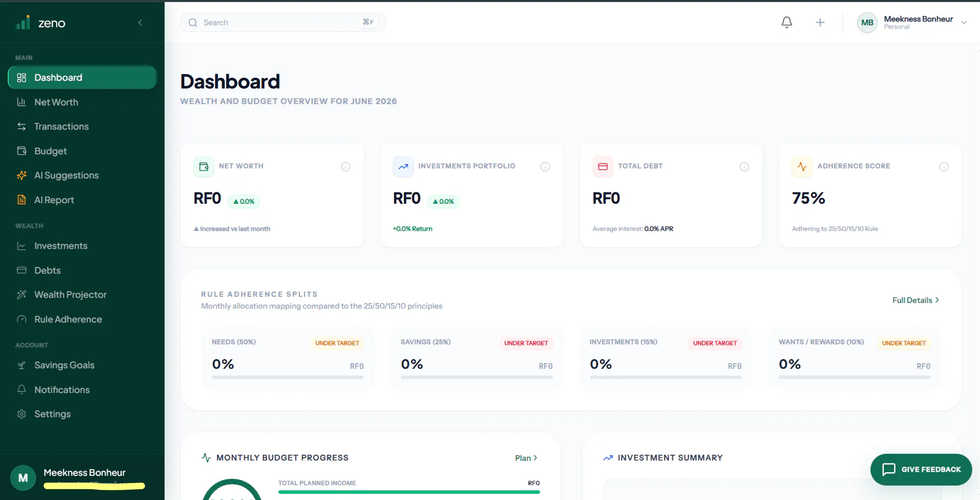Click the Rule Adherence Splits heading

(259, 294)
